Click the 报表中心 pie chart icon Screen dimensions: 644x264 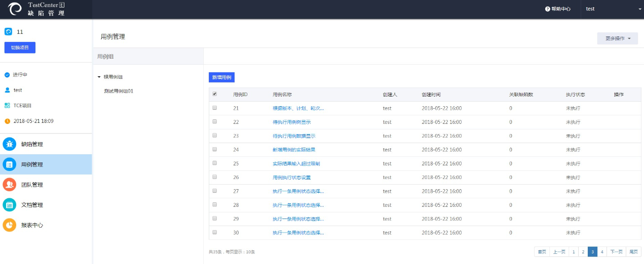pos(10,225)
